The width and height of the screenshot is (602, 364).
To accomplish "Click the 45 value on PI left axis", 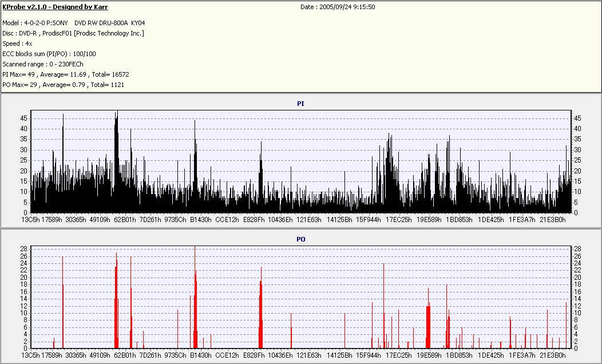I will (x=24, y=118).
